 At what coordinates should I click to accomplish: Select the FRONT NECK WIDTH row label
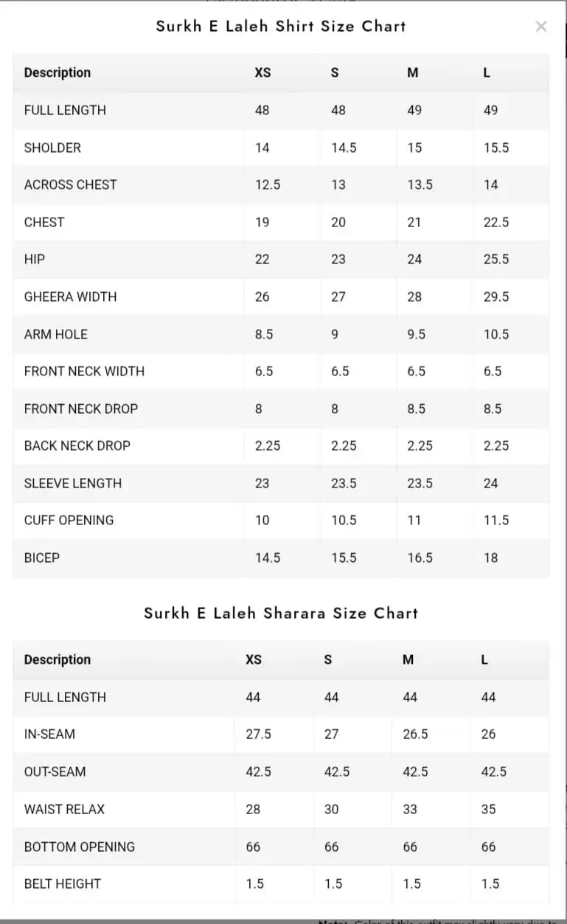click(84, 371)
